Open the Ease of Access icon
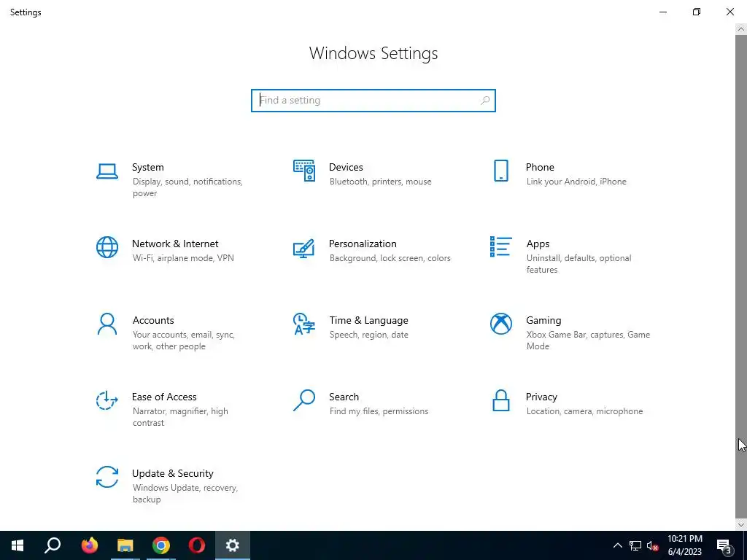The image size is (747, 560). click(x=107, y=400)
